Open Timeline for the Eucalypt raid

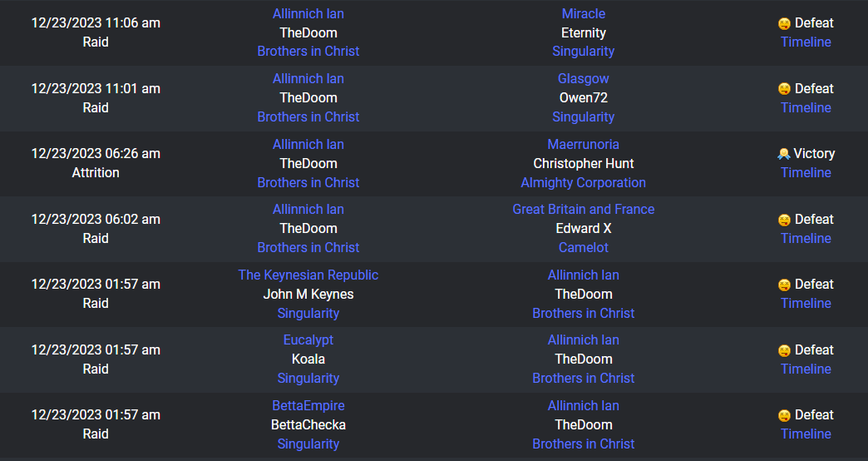tap(806, 369)
